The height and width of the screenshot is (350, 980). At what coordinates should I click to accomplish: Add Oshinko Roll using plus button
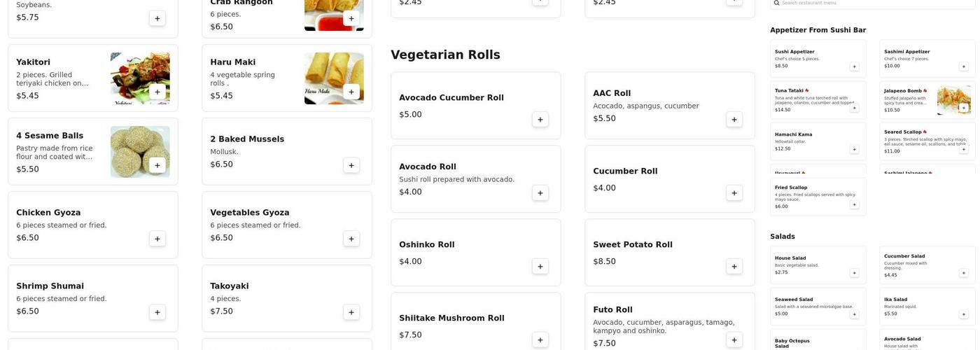[x=540, y=267]
